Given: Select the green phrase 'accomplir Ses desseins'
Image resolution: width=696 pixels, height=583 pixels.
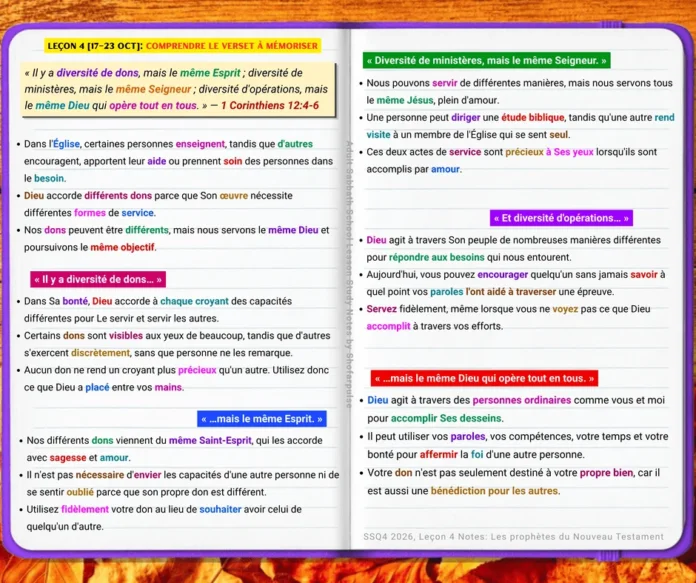Looking at the screenshot, I should click(x=446, y=418).
